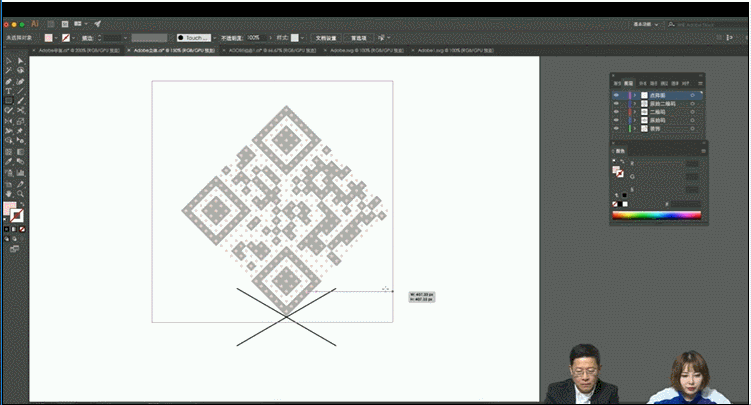Image resolution: width=751 pixels, height=405 pixels.
Task: Select the Mesh tool
Action: (x=9, y=152)
